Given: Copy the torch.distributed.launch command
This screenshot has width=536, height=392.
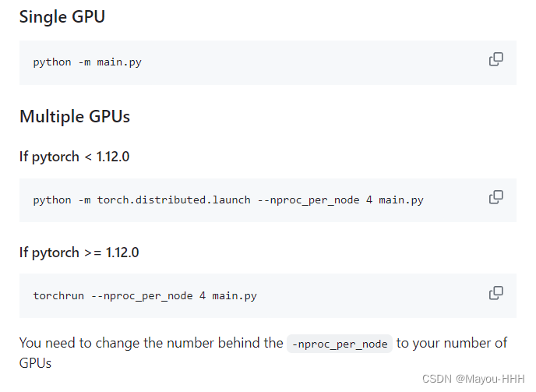Looking at the screenshot, I should (495, 197).
